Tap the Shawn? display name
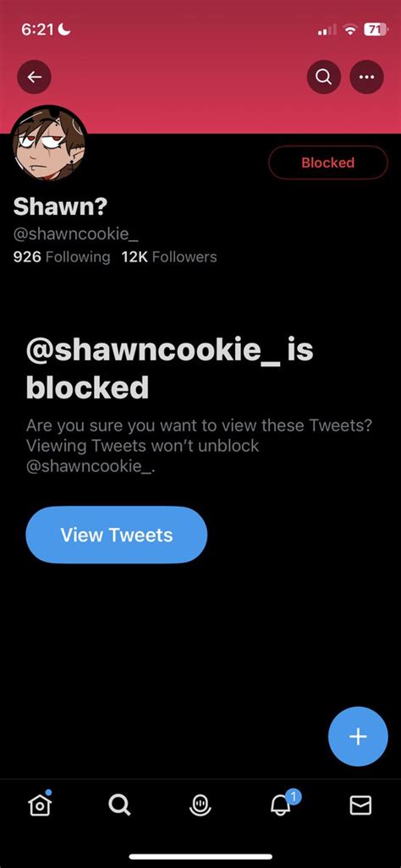The height and width of the screenshot is (868, 401). click(x=60, y=207)
